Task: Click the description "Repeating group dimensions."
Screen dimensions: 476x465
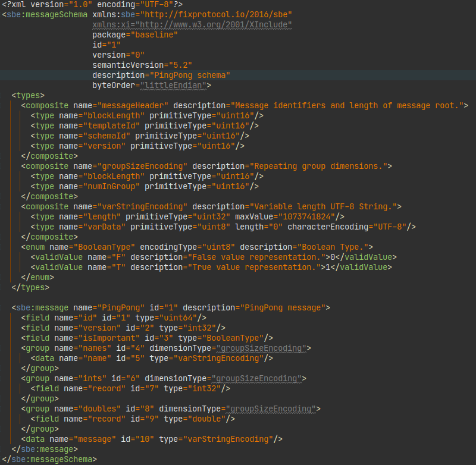Action: point(318,166)
